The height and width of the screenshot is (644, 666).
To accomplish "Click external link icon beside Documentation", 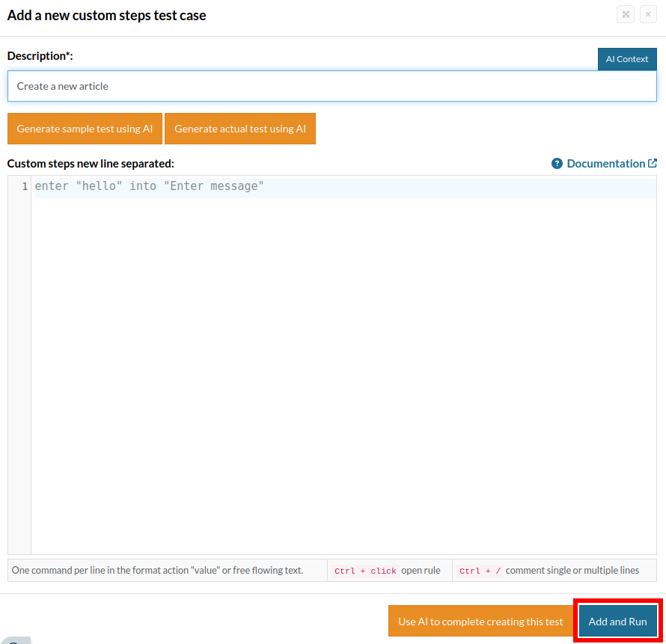I will pos(653,163).
